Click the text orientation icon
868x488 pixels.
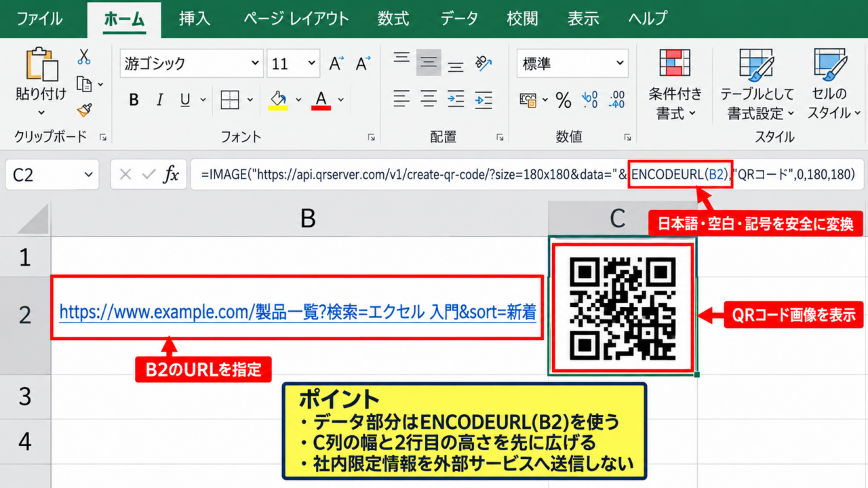[x=484, y=63]
